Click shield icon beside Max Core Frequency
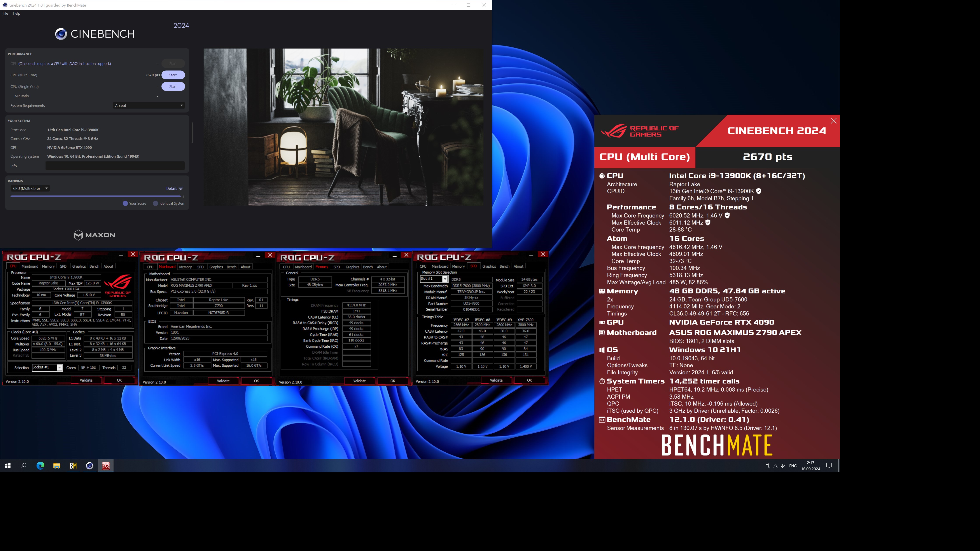This screenshot has width=980, height=551. click(727, 216)
